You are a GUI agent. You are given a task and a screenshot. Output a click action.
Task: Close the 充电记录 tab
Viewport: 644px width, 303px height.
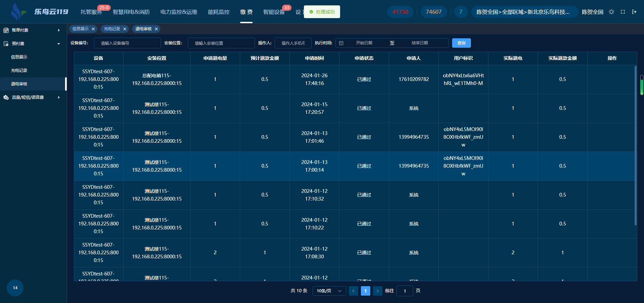pyautogui.click(x=125, y=29)
